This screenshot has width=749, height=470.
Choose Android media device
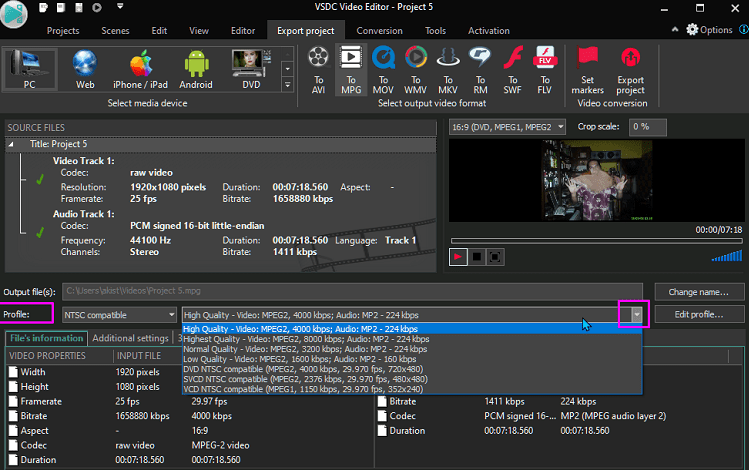(196, 69)
